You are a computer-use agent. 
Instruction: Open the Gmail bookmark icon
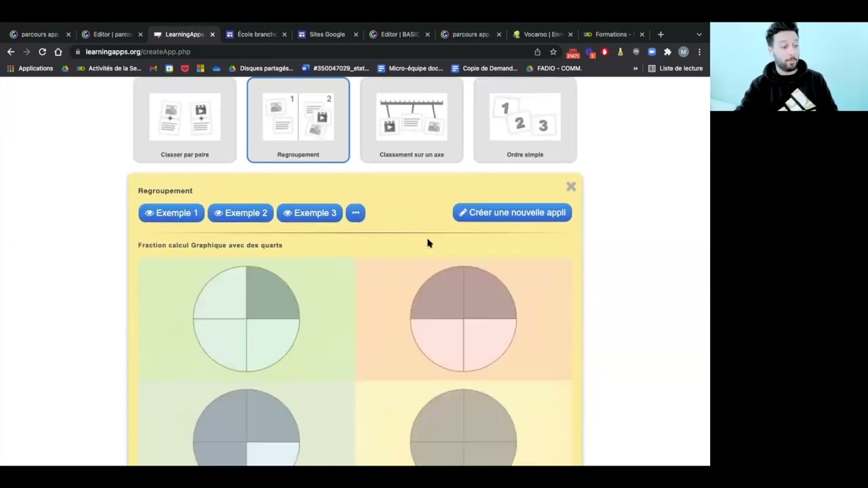pos(153,68)
